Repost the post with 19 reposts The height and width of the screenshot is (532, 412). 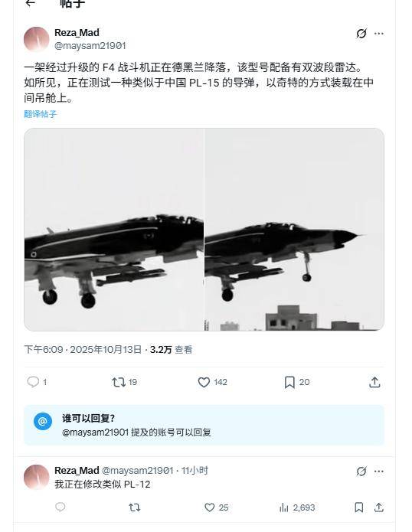pyautogui.click(x=124, y=382)
